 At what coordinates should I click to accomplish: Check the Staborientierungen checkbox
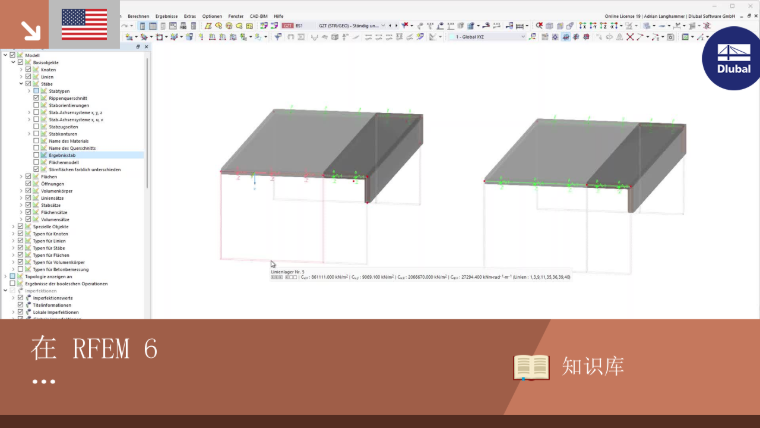click(36, 105)
